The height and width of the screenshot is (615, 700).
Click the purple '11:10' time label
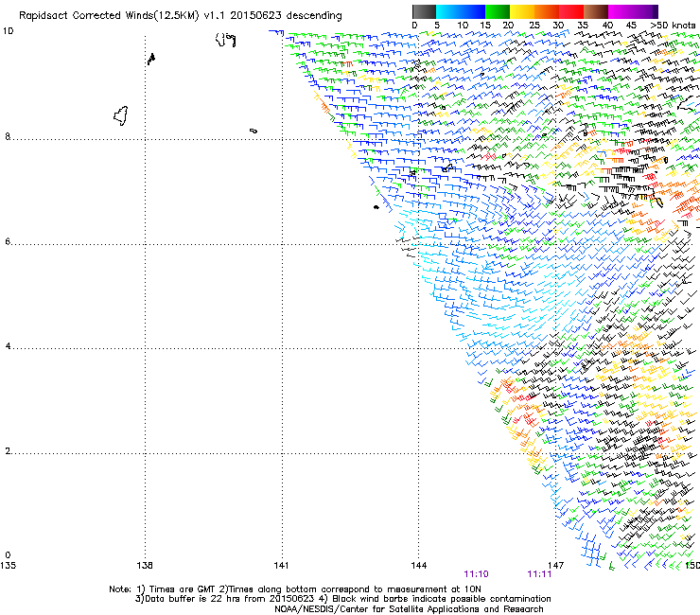point(477,574)
